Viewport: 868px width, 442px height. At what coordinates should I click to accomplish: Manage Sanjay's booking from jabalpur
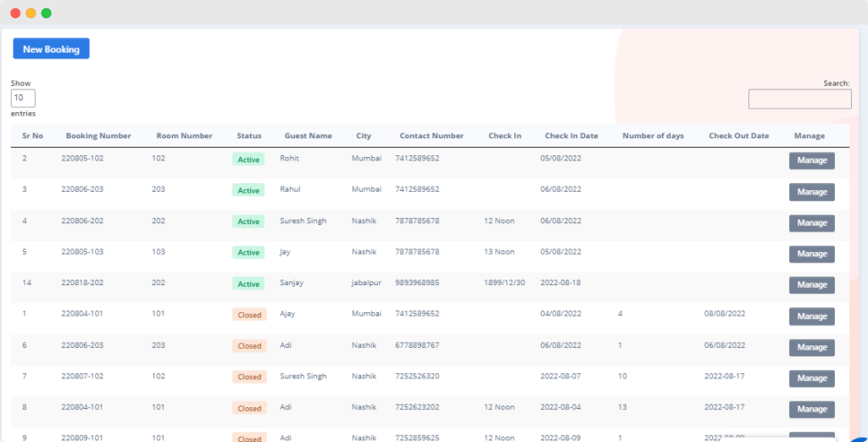812,285
